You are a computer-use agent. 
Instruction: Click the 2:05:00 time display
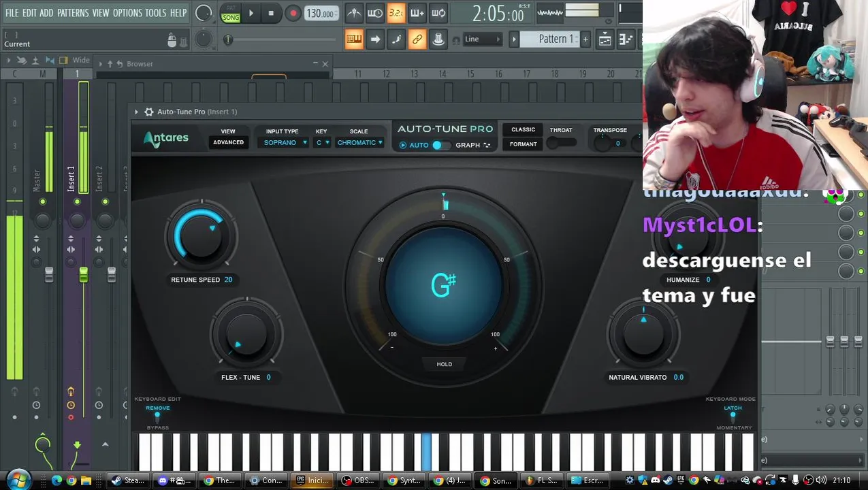[x=498, y=14]
